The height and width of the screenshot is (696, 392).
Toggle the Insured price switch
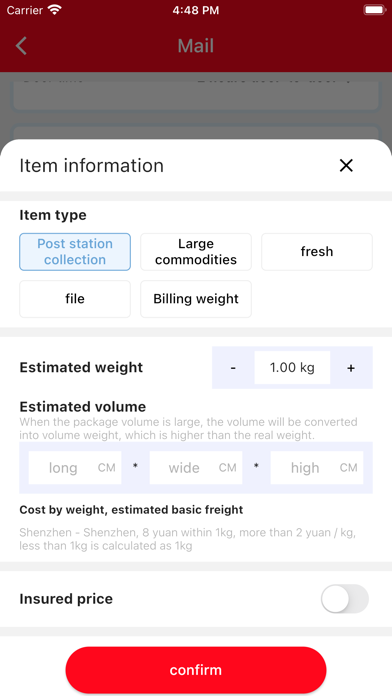click(x=345, y=599)
